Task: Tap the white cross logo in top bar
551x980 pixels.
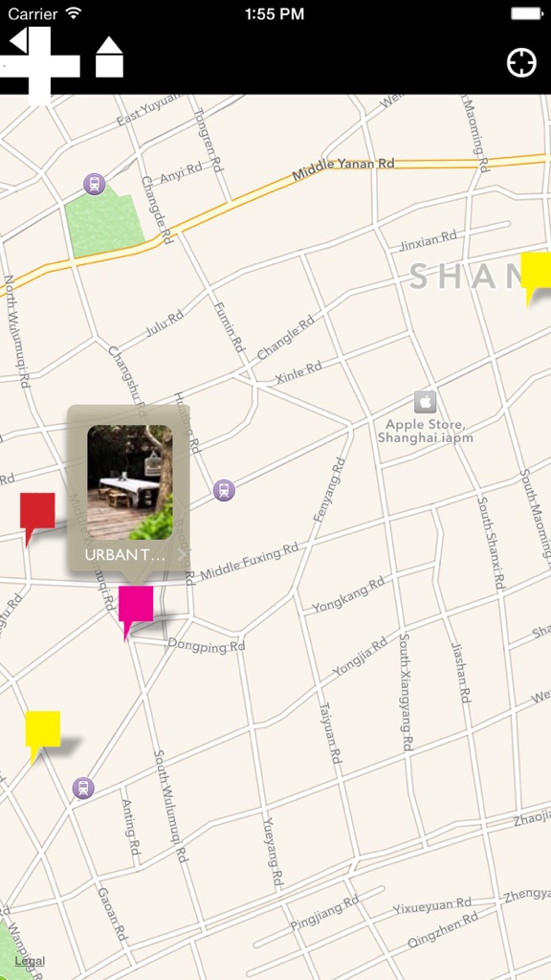Action: click(40, 66)
